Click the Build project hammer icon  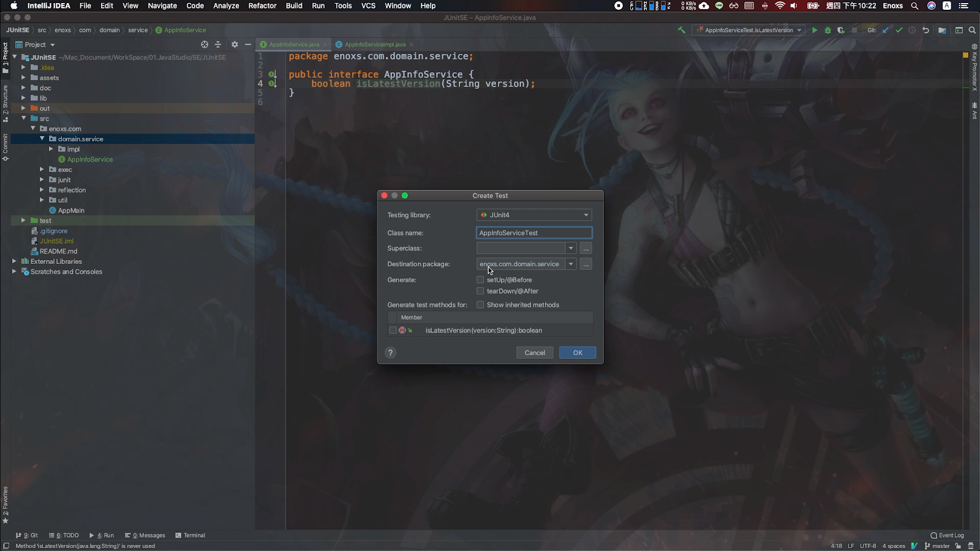[681, 30]
